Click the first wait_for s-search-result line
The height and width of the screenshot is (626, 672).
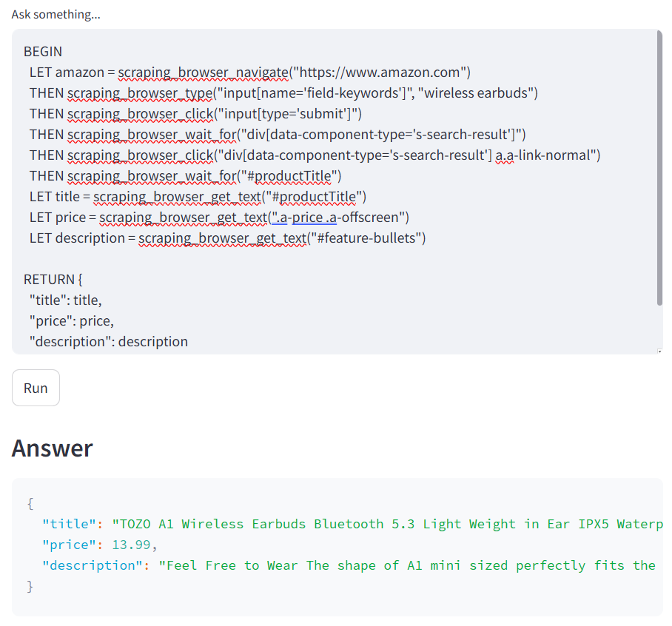(278, 135)
